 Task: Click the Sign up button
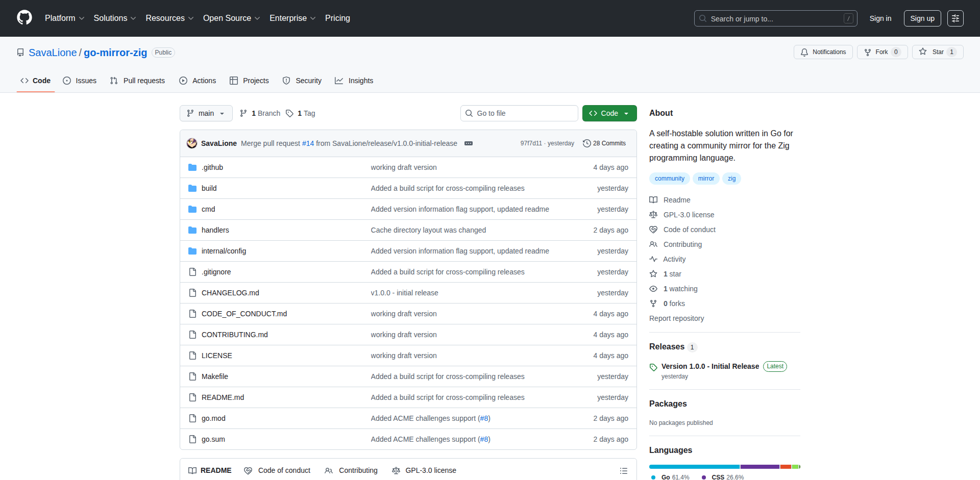(922, 18)
